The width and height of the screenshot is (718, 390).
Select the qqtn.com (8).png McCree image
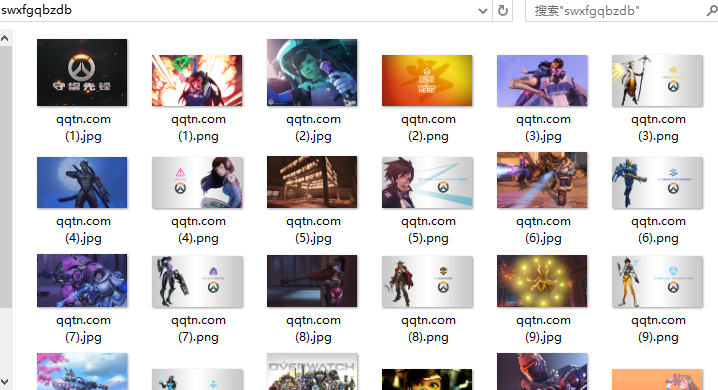427,282
